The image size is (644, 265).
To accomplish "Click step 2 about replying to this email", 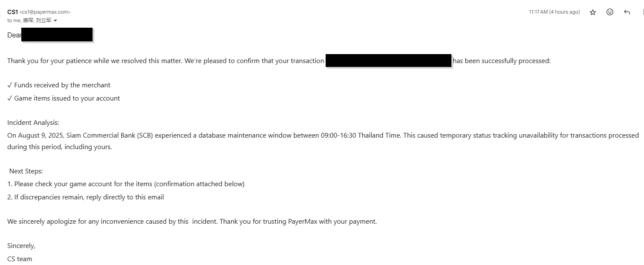I will [85, 197].
